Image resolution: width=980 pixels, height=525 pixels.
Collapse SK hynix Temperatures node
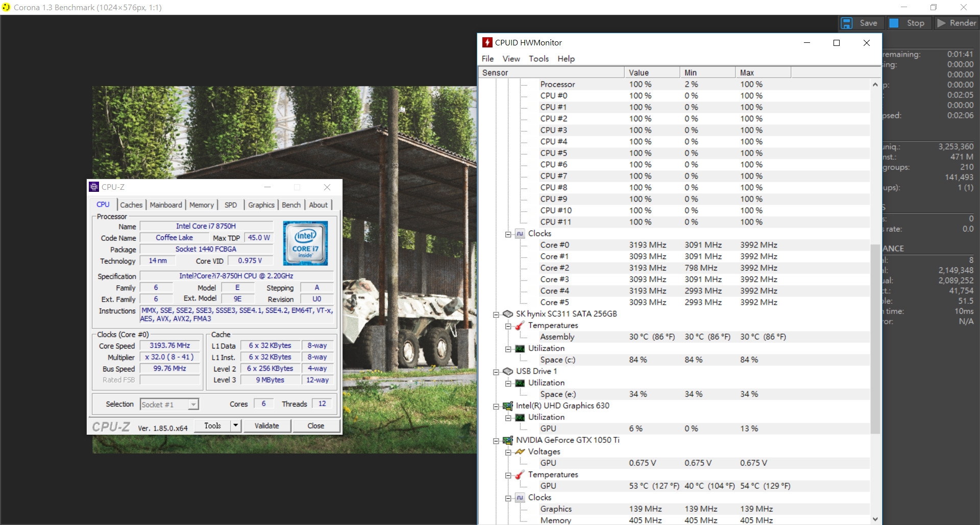[x=508, y=326]
